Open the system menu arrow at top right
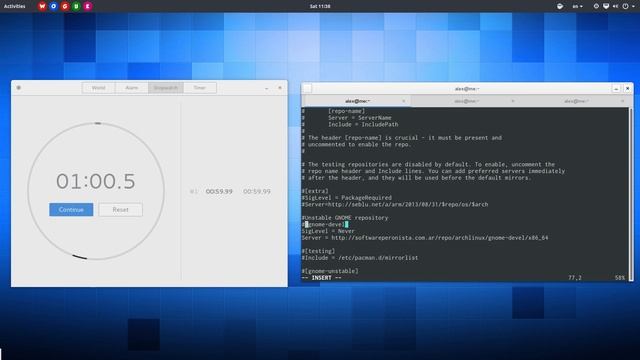Screen dimensions: 640x360 tap(633, 6)
